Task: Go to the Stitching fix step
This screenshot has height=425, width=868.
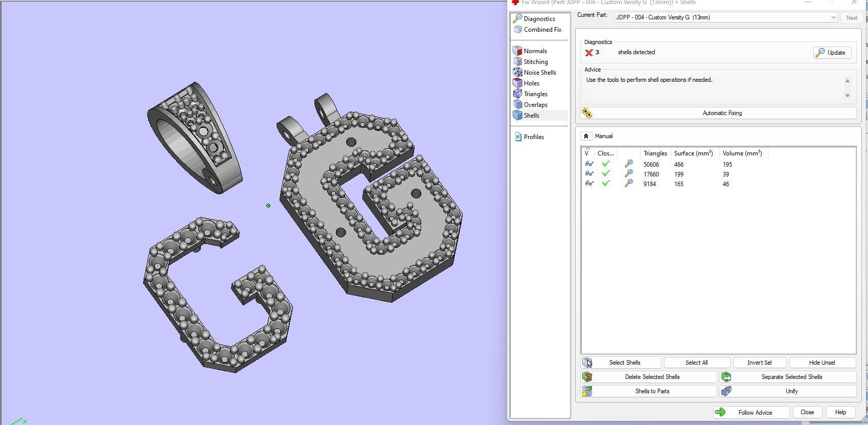Action: coord(536,62)
